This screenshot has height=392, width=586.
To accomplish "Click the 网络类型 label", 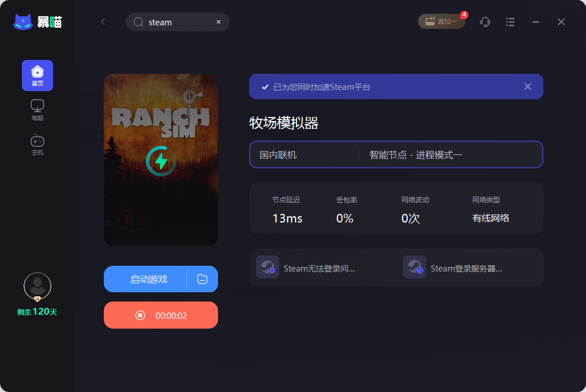I will 486,200.
